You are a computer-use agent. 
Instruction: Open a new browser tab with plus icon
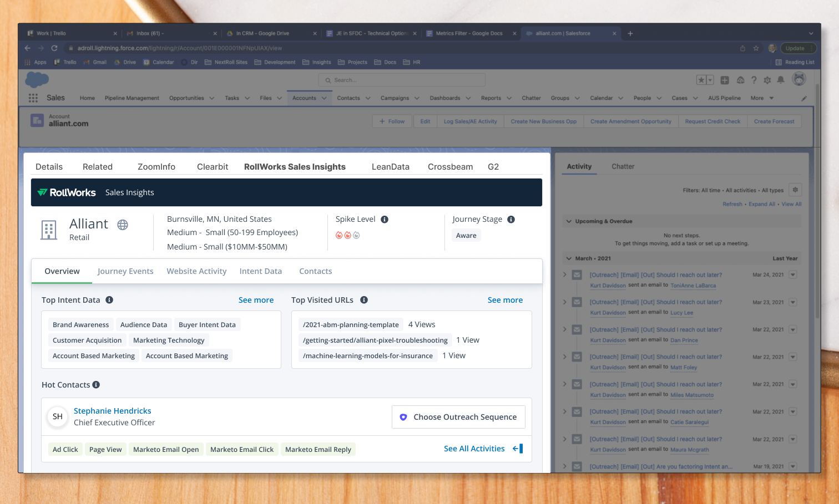[630, 33]
